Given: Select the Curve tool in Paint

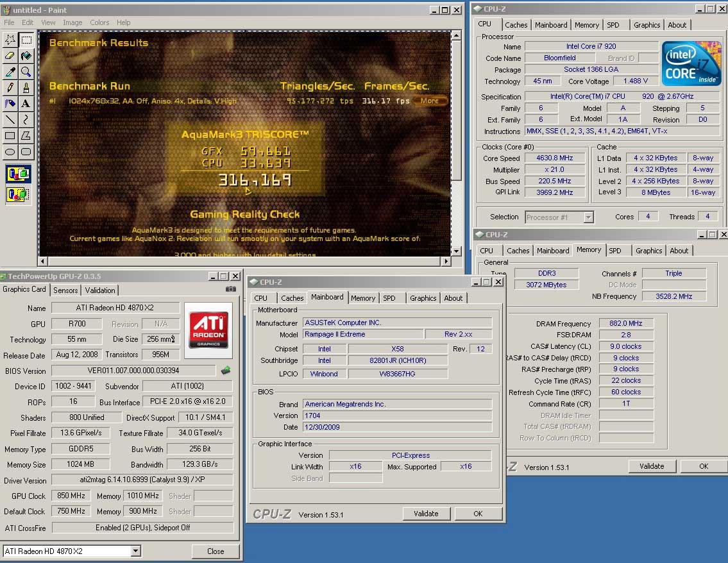Looking at the screenshot, I should pyautogui.click(x=26, y=119).
